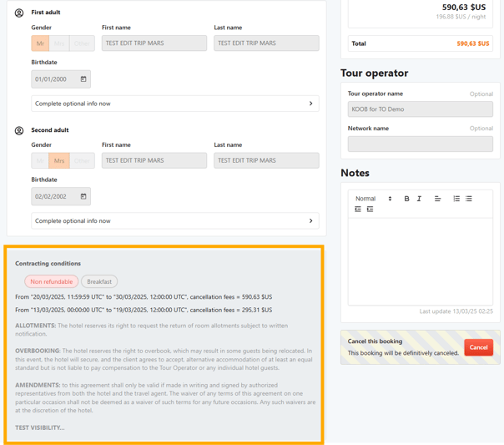504x445 pixels.
Task: Toggle italic formatting in Notes editor
Action: [x=419, y=199]
